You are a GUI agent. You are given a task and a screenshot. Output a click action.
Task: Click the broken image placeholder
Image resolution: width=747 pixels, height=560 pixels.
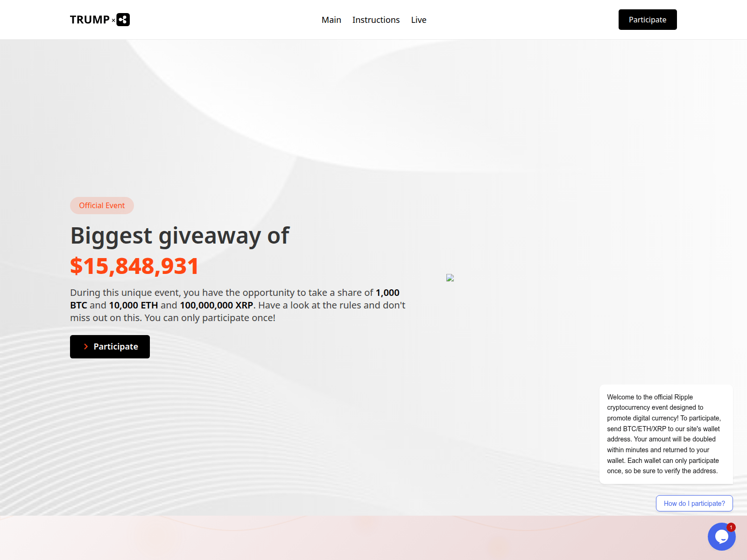tap(450, 278)
